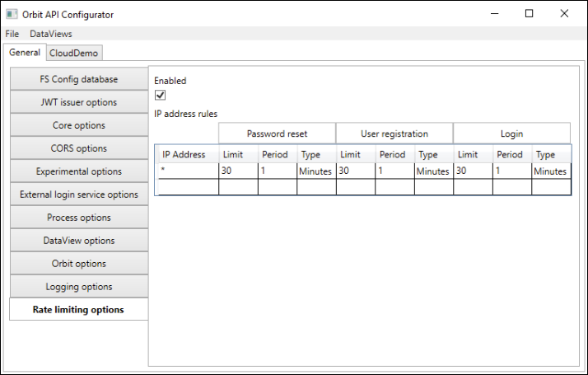Open the Login type Minutes cell
This screenshot has height=375, width=588.
pyautogui.click(x=552, y=171)
